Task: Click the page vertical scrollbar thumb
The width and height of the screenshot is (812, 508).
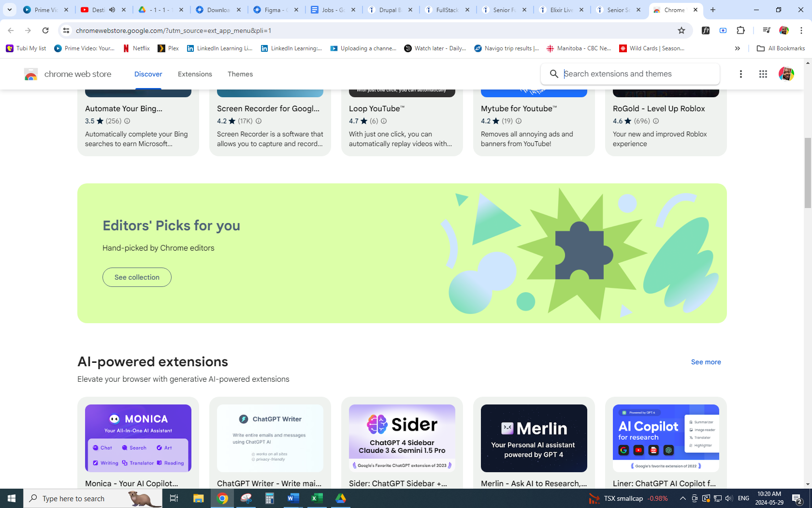Action: click(808, 173)
